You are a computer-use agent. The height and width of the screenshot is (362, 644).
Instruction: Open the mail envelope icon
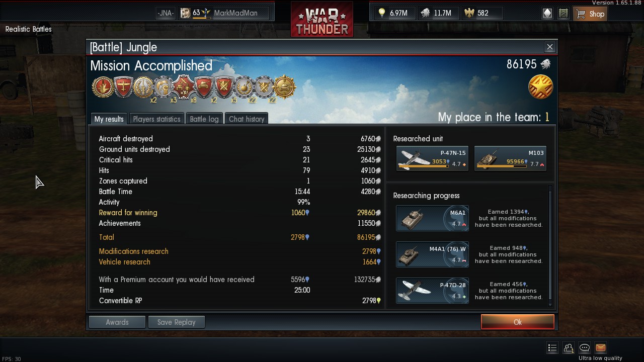click(x=600, y=347)
